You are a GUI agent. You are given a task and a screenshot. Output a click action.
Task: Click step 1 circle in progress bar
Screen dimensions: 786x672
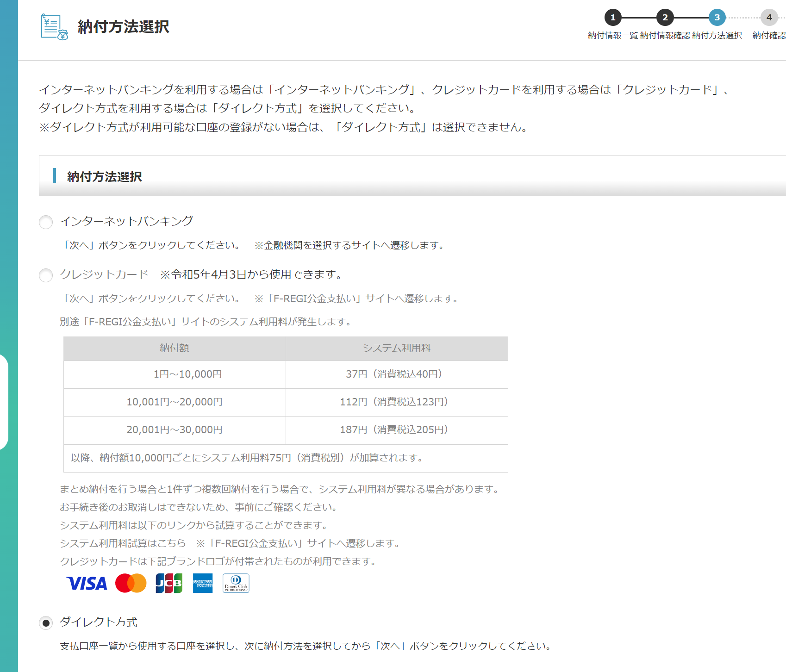(x=613, y=18)
